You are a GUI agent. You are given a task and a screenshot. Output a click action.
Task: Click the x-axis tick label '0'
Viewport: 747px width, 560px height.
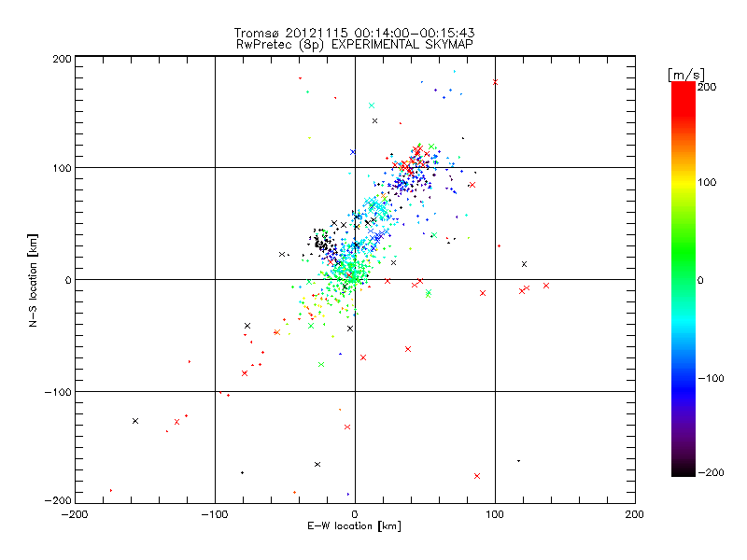(355, 514)
